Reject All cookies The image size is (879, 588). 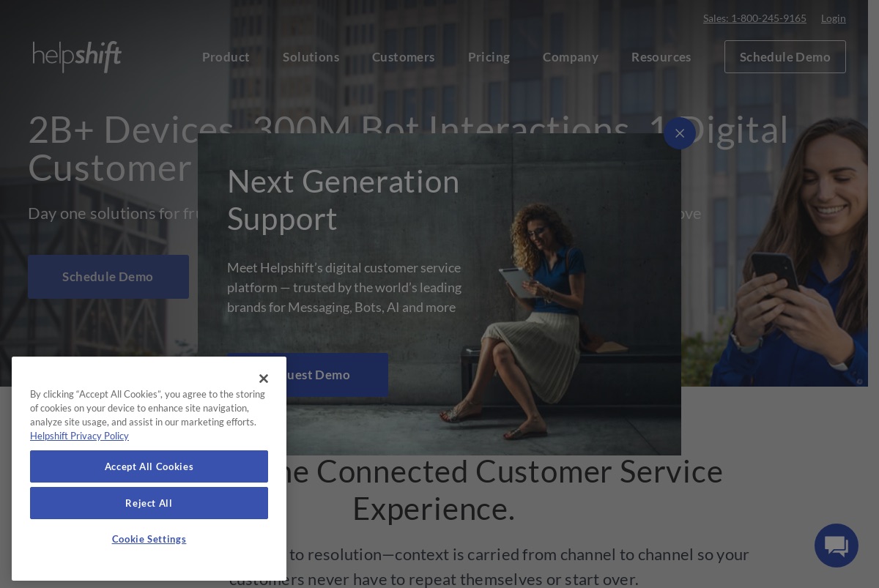point(149,503)
